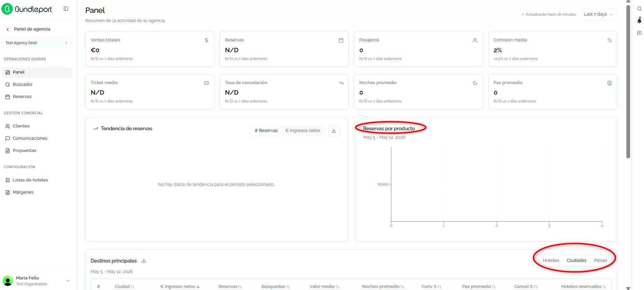Click the dollar icon on Ventas totales
This screenshot has width=644, height=290.
[206, 40]
